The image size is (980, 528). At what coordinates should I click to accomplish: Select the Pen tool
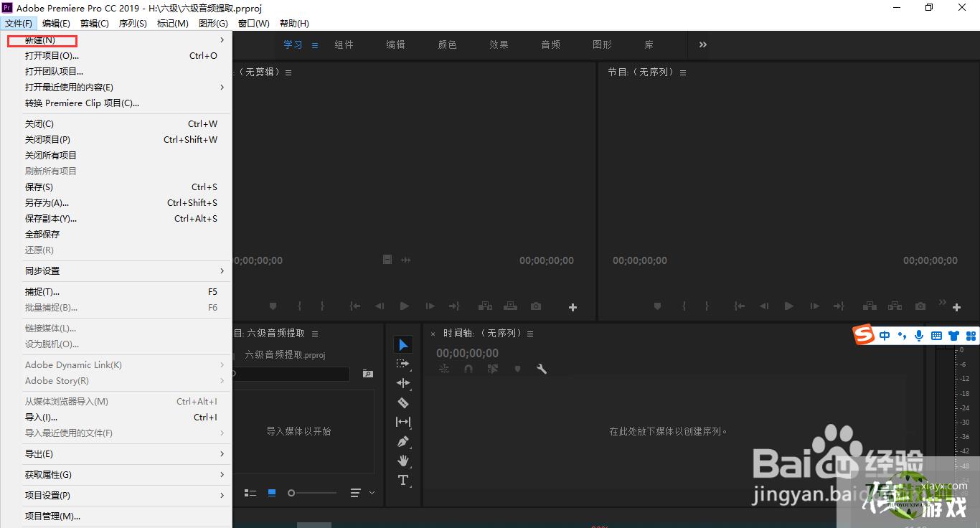point(402,441)
